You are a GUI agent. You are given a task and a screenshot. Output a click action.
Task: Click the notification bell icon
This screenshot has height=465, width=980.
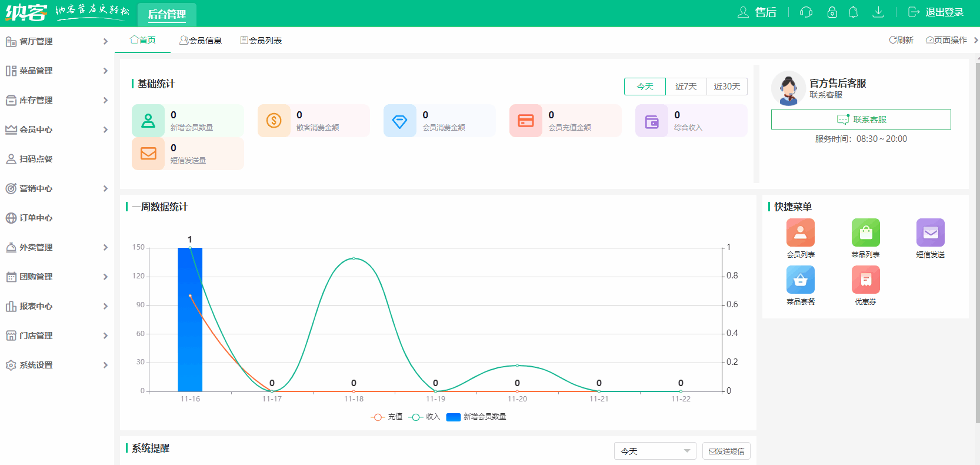(853, 12)
